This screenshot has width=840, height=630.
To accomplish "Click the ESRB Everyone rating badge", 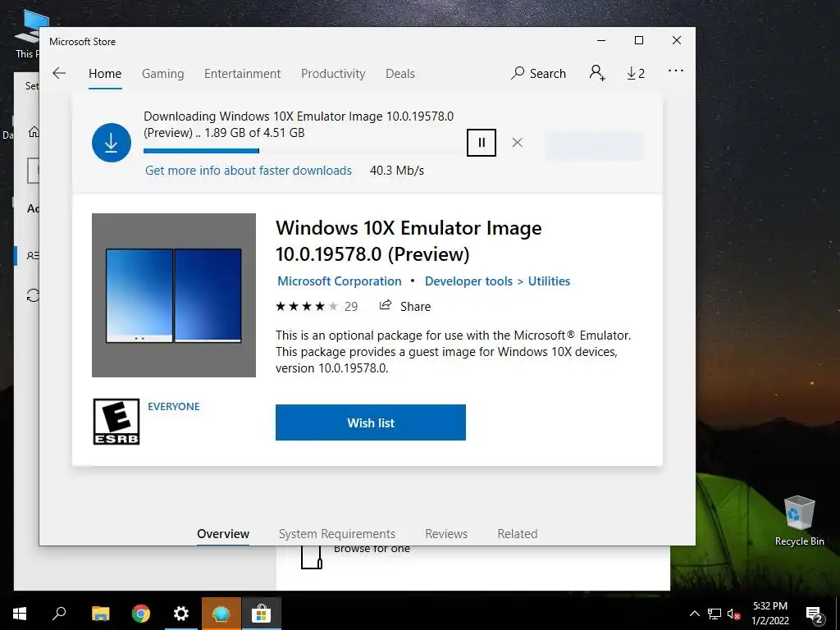I will point(116,422).
